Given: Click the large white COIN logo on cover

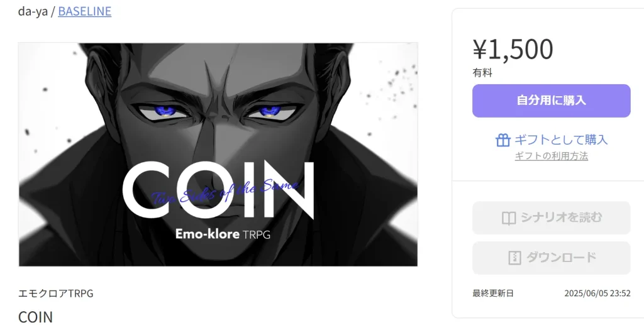Looking at the screenshot, I should 218,190.
